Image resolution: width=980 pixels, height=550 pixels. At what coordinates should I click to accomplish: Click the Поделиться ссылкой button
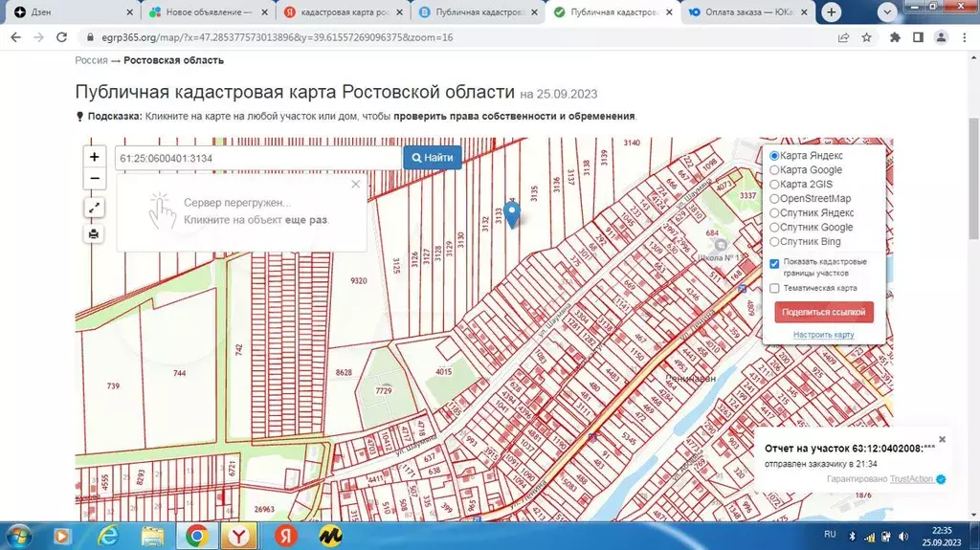823,312
